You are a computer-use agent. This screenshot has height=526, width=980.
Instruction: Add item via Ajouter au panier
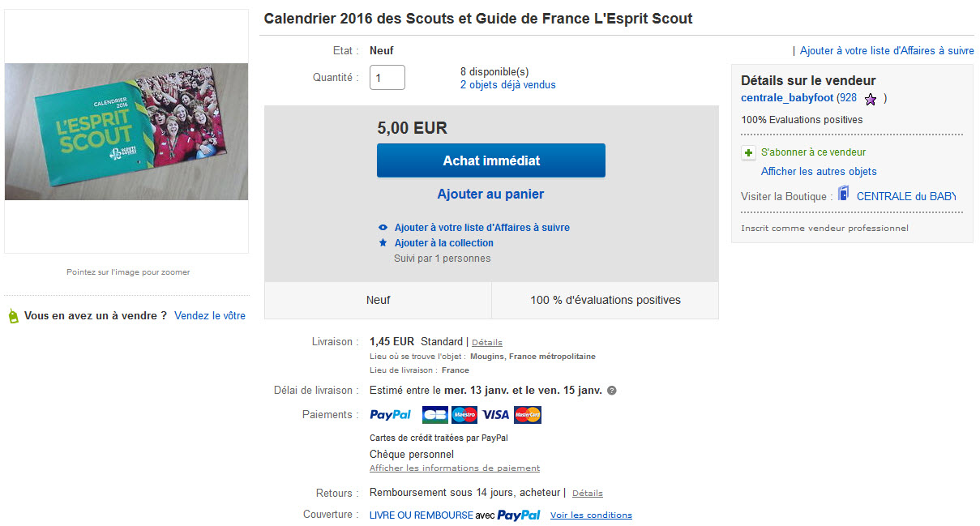(490, 195)
